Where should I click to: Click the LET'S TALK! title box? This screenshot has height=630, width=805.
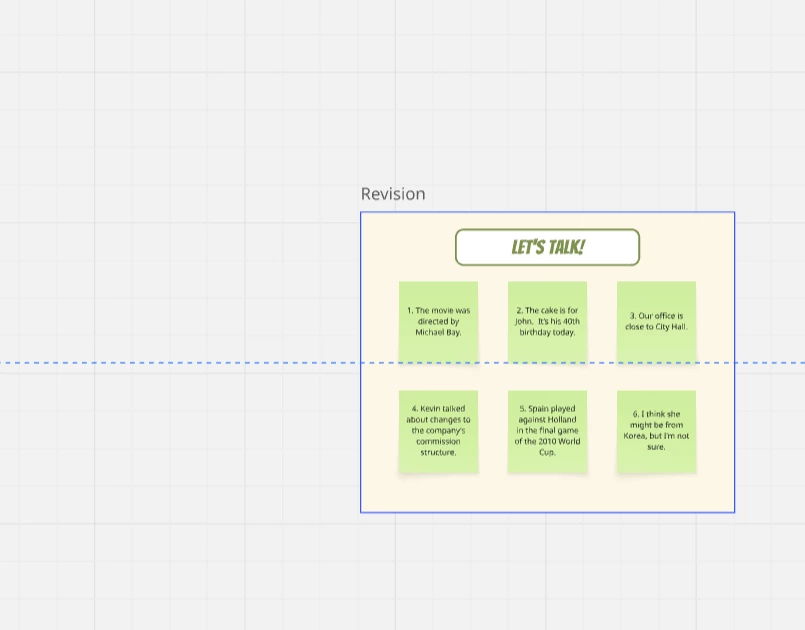pyautogui.click(x=547, y=247)
